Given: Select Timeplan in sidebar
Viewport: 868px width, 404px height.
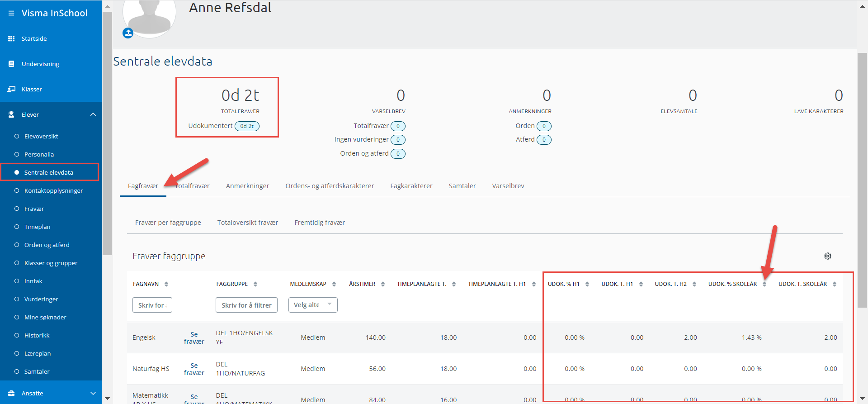Looking at the screenshot, I should (x=37, y=227).
